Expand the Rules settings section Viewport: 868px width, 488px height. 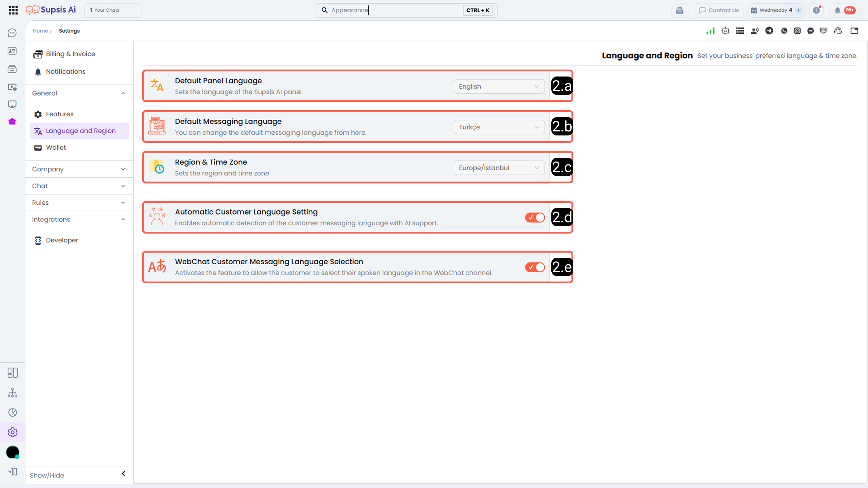[x=79, y=203]
